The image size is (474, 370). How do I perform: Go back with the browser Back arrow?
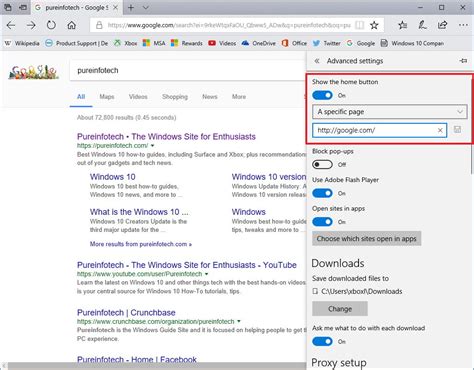click(x=11, y=25)
